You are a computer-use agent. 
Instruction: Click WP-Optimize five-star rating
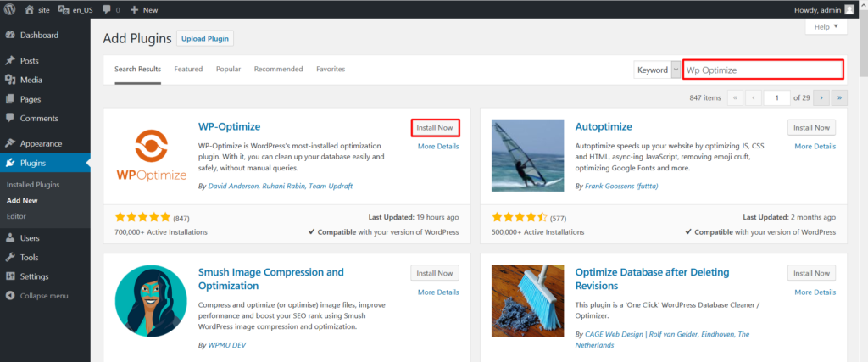point(142,217)
